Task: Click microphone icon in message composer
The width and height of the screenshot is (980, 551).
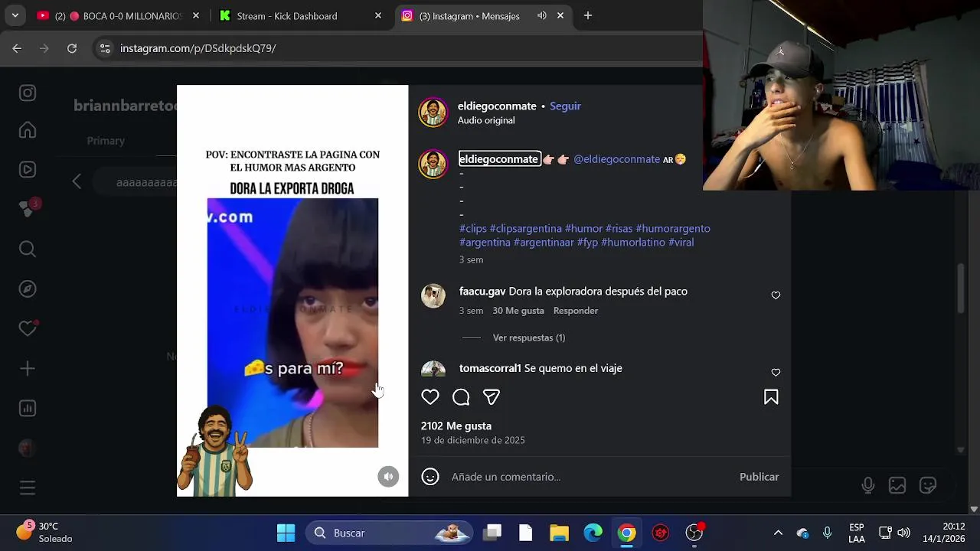Action: pyautogui.click(x=867, y=485)
